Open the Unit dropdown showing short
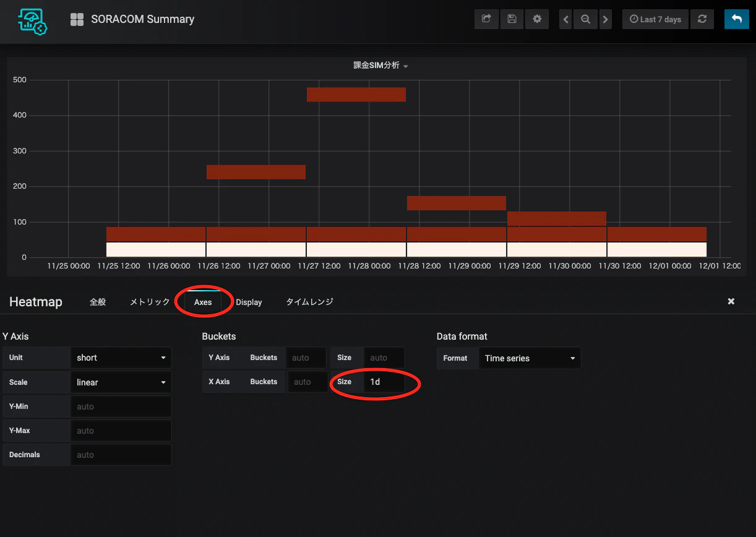 (121, 358)
